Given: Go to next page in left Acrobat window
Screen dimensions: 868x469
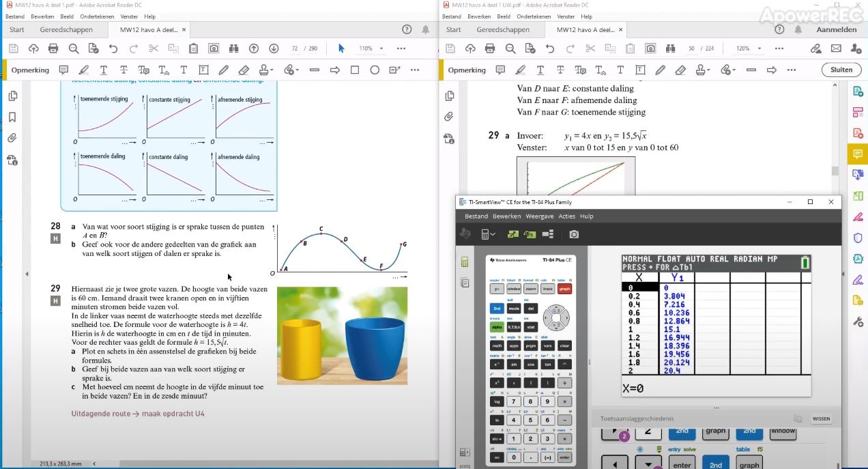Looking at the screenshot, I should [274, 48].
